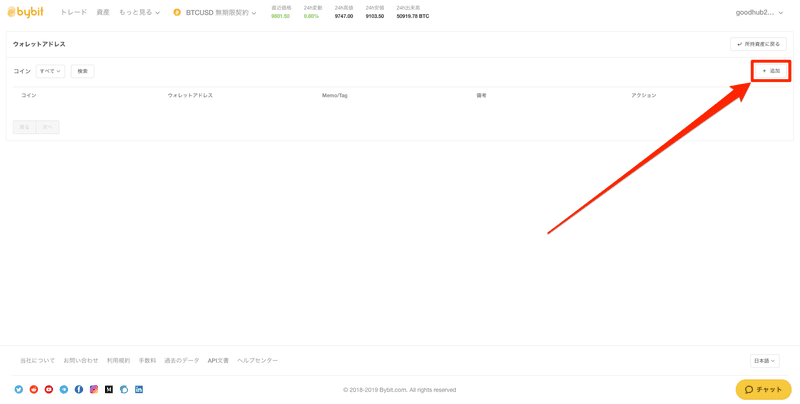Expand the BTCUSD 無期限契約 contract selector

click(x=221, y=12)
